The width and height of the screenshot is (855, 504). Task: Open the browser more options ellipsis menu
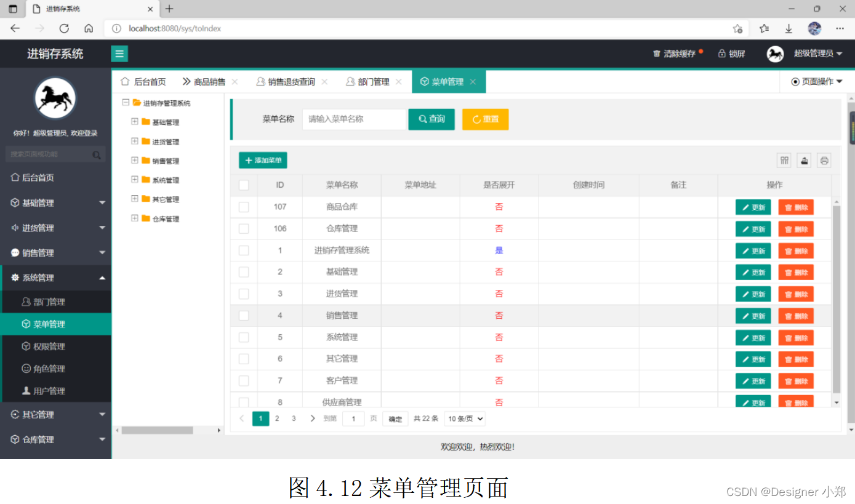click(x=840, y=28)
